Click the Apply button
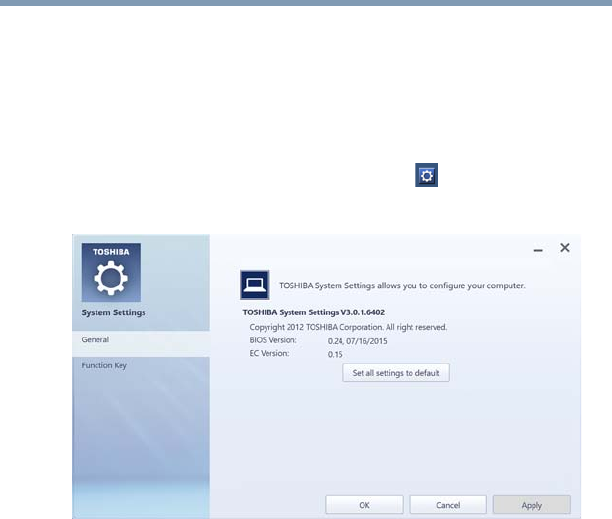The width and height of the screenshot is (612, 519). pyautogui.click(x=532, y=505)
